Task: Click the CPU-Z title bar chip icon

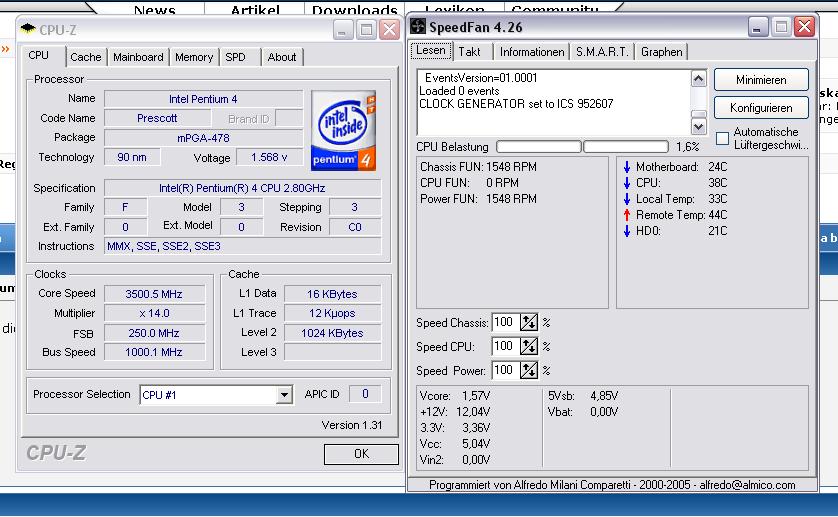Action: [x=28, y=28]
